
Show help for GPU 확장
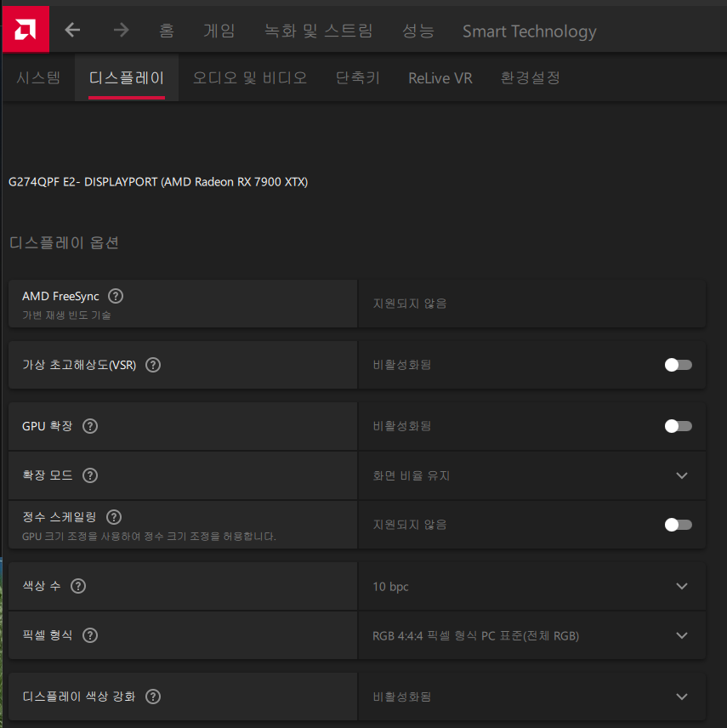pyautogui.click(x=90, y=426)
